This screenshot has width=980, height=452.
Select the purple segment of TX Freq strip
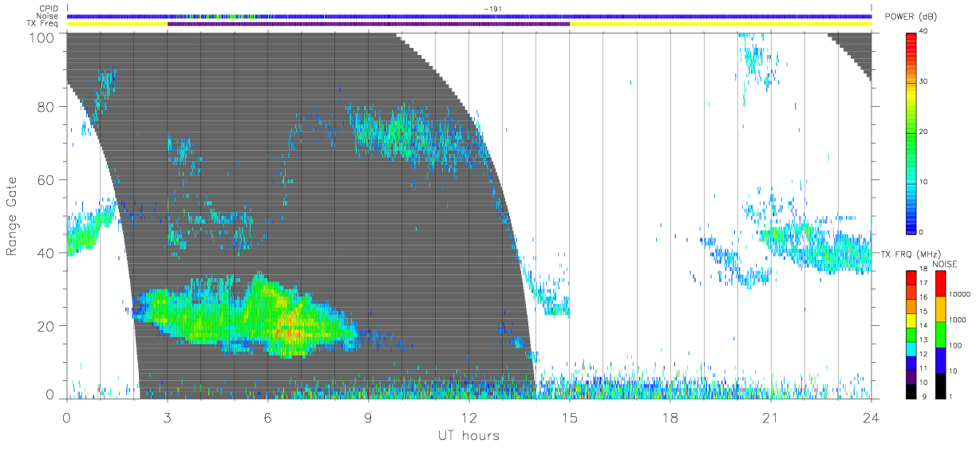pyautogui.click(x=369, y=24)
